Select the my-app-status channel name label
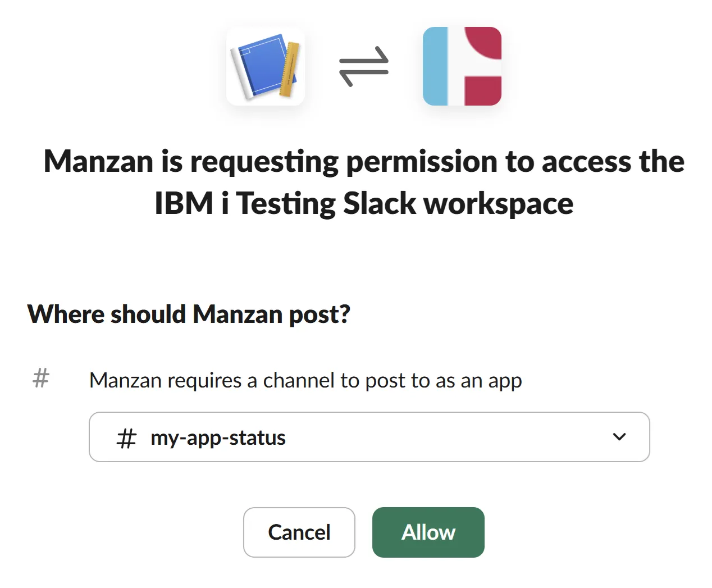Viewport: 712px width, 588px height. pyautogui.click(x=218, y=438)
